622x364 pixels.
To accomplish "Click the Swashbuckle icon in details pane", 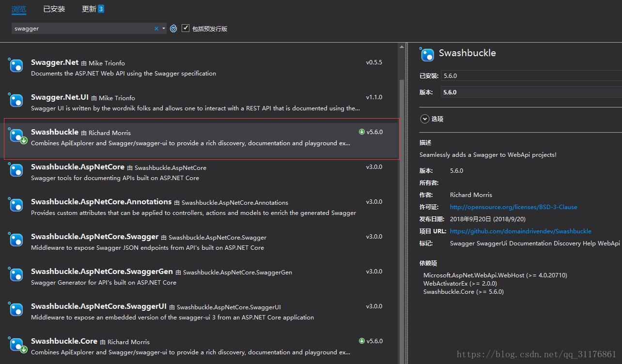I will tap(427, 54).
